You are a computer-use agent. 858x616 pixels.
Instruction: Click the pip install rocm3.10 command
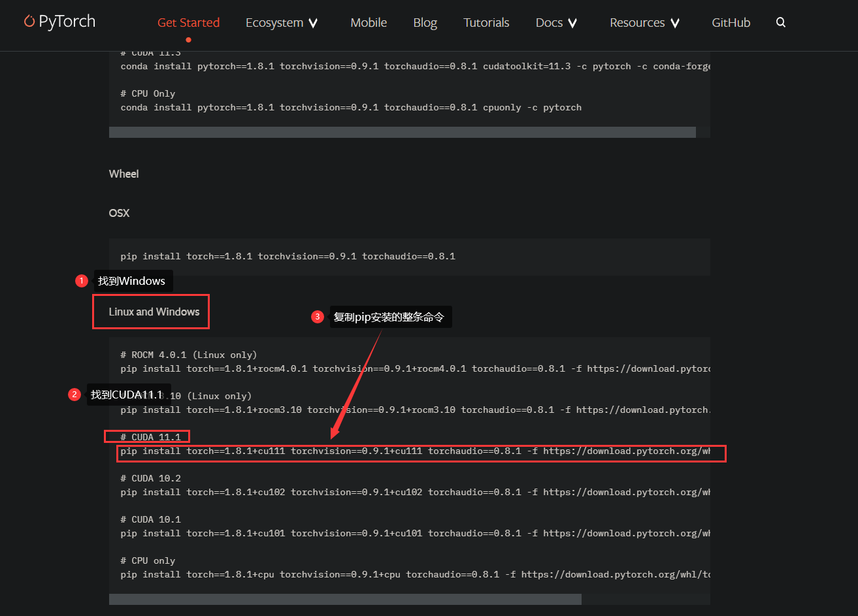pyautogui.click(x=415, y=410)
